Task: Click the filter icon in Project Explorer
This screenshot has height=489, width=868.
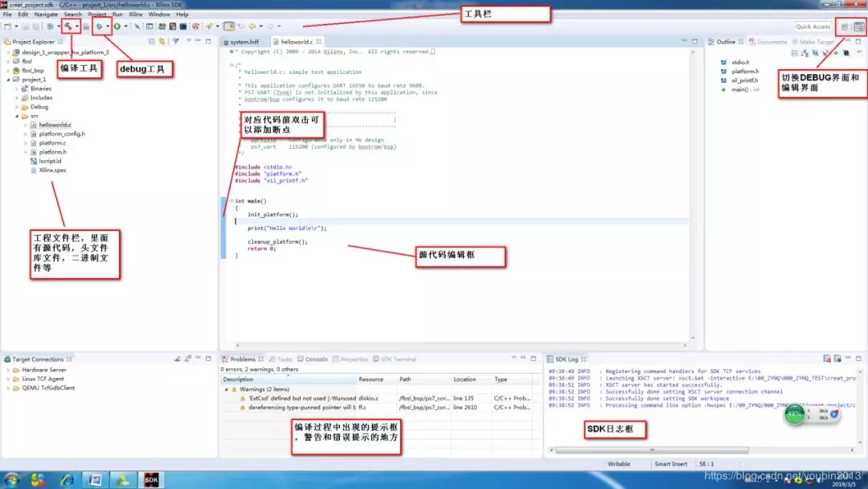Action: tap(176, 42)
